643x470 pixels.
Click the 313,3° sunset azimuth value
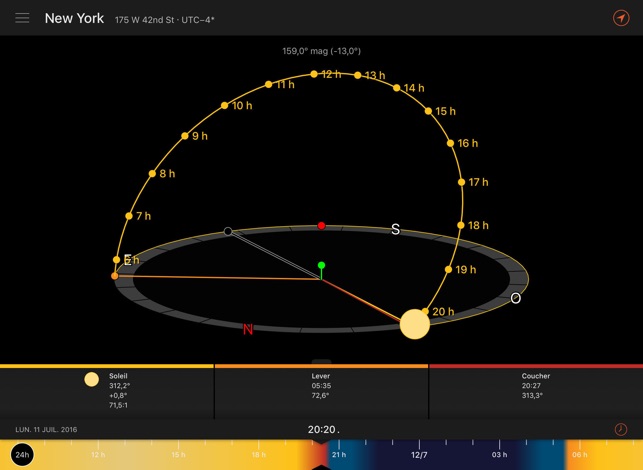tap(532, 395)
